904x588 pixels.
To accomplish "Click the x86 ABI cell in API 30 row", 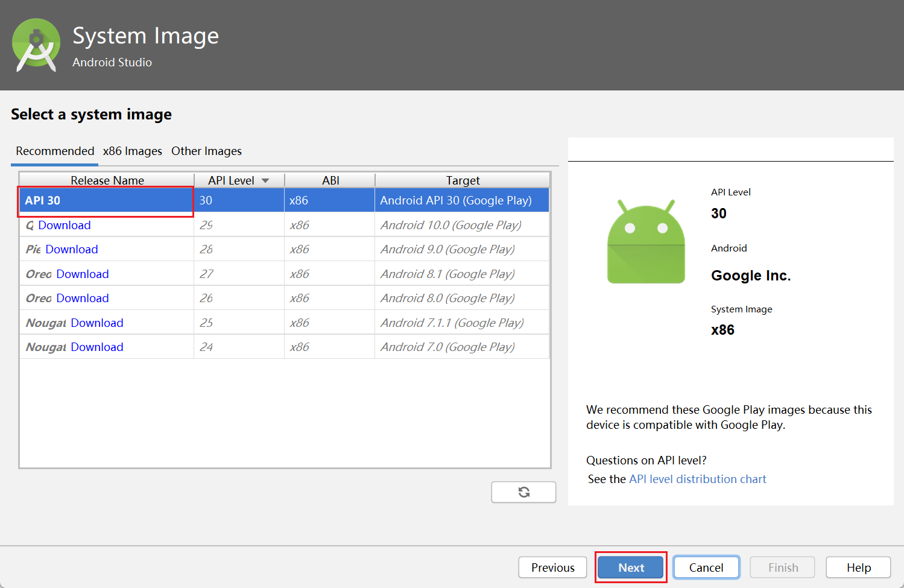I will [x=329, y=200].
